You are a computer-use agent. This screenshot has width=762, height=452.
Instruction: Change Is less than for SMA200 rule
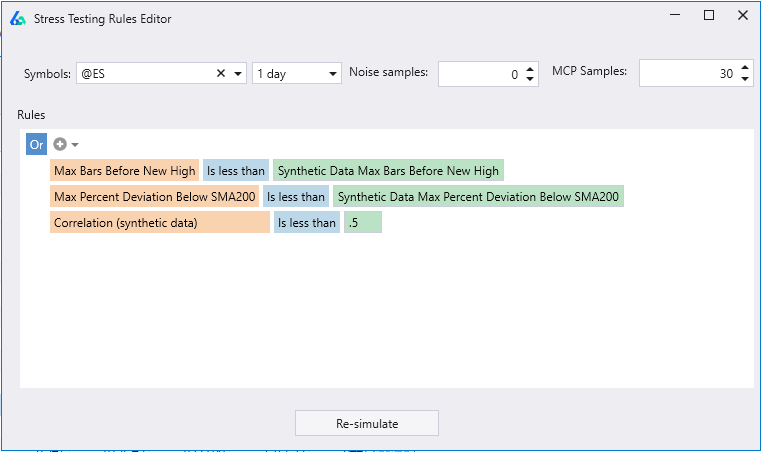point(296,196)
